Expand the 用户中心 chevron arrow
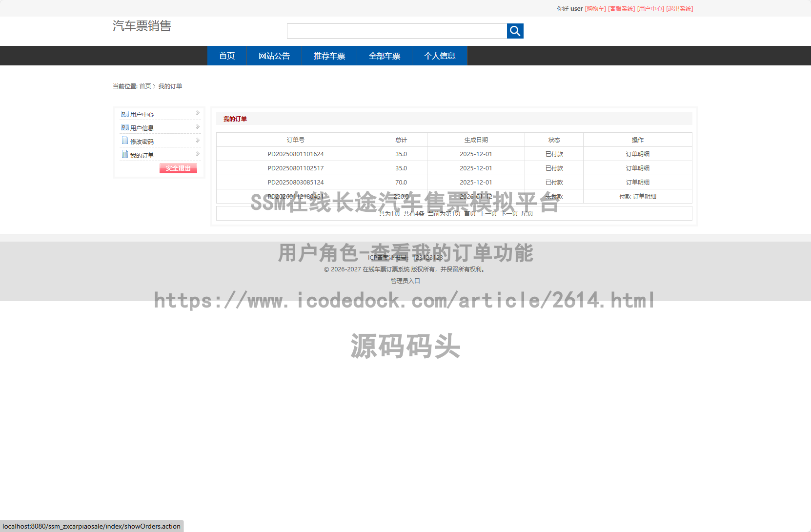Image resolution: width=811 pixels, height=532 pixels. pos(197,113)
